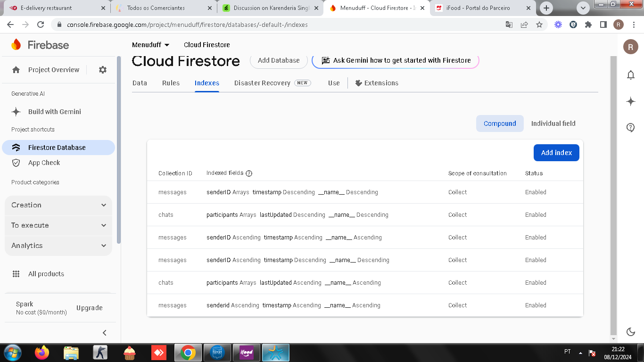This screenshot has width=644, height=362.
Task: Click the translate page icon
Action: [x=509, y=25]
